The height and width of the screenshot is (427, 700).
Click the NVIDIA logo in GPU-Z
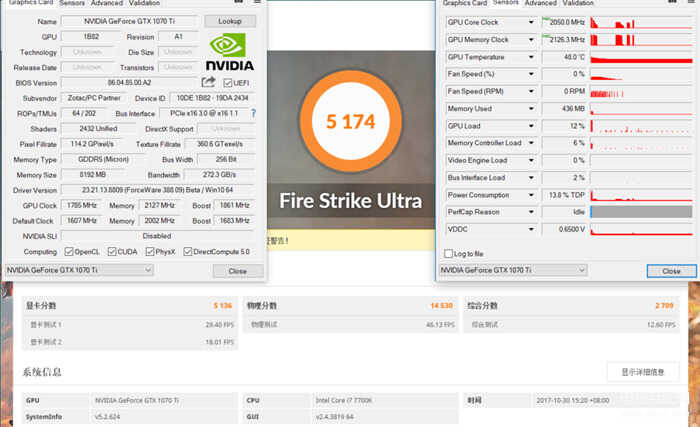(x=229, y=53)
